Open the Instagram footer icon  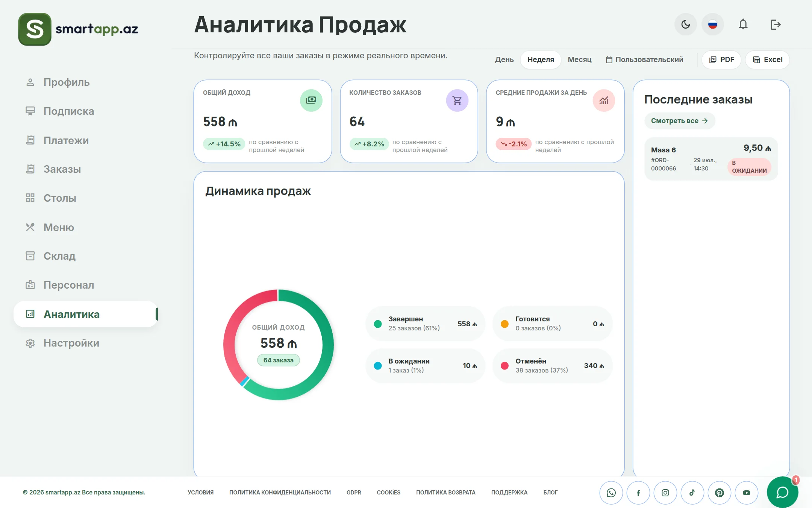[665, 493]
